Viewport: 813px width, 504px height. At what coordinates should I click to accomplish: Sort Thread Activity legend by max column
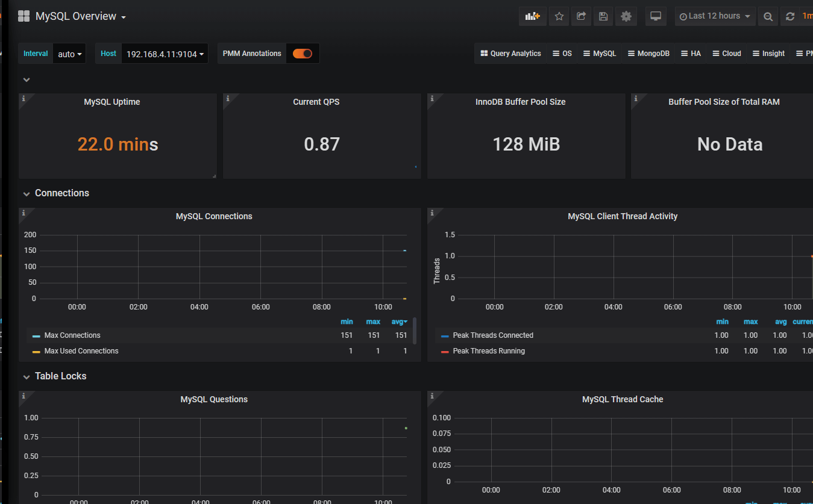click(x=751, y=322)
